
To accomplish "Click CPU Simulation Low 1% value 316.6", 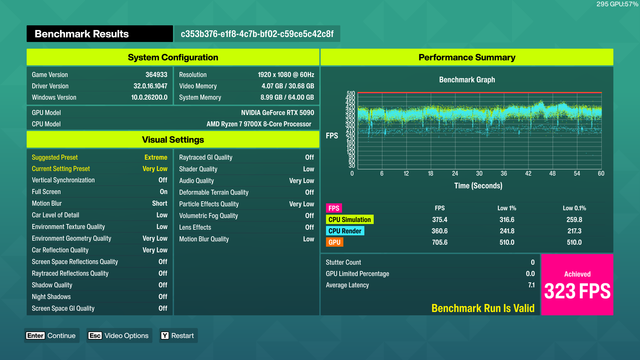I will pyautogui.click(x=507, y=220).
